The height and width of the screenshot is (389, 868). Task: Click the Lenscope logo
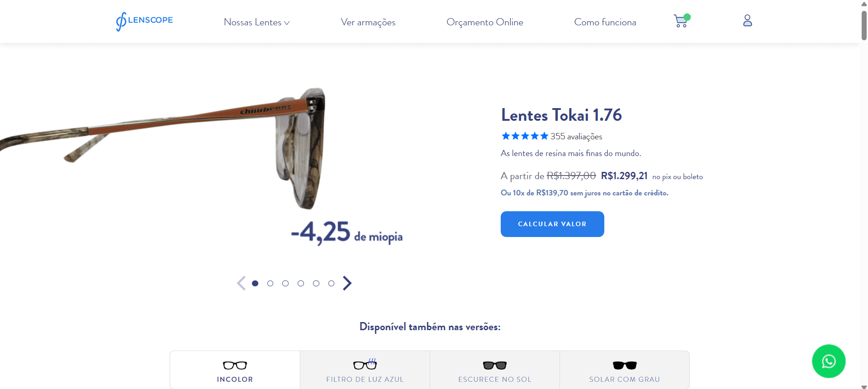(144, 21)
